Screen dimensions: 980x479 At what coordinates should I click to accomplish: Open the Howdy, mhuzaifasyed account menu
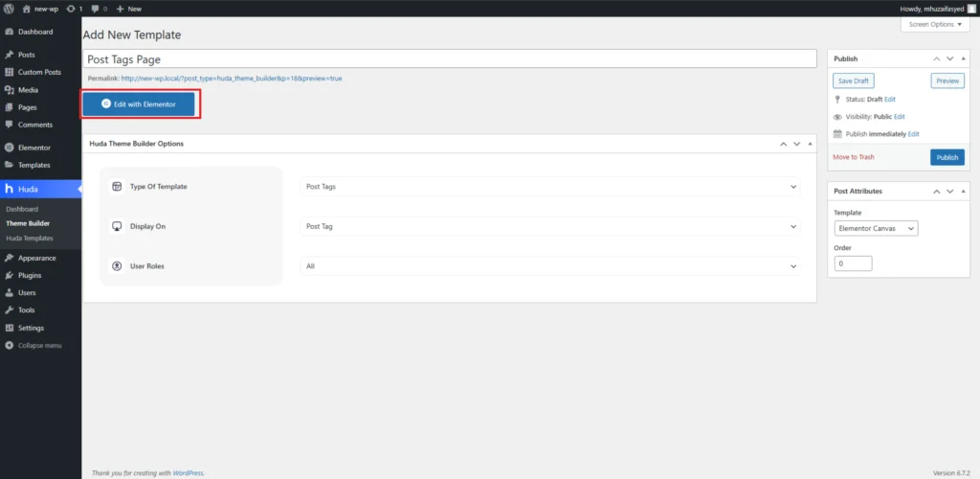pyautogui.click(x=937, y=9)
